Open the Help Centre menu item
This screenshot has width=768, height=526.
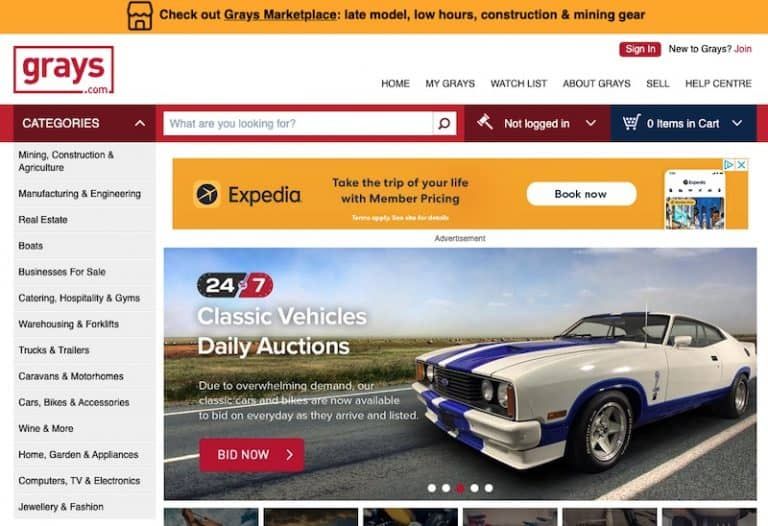[718, 84]
